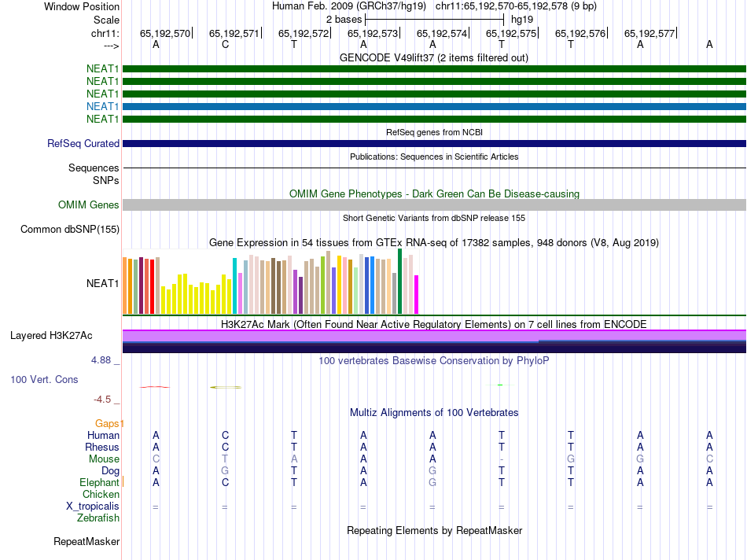Viewport: 747px width, 560px height.
Task: Click the Human alignment row label
Action: [103, 435]
